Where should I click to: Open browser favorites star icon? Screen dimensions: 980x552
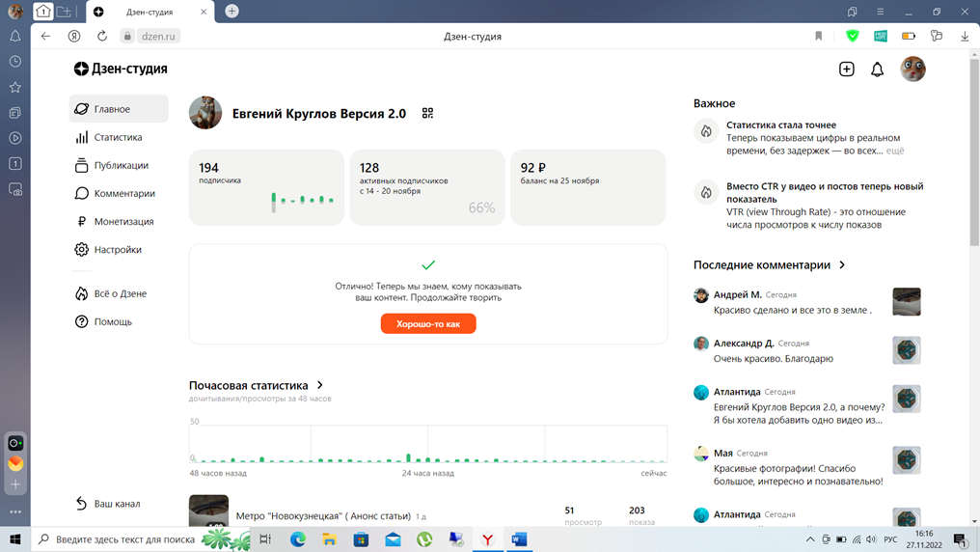click(15, 87)
